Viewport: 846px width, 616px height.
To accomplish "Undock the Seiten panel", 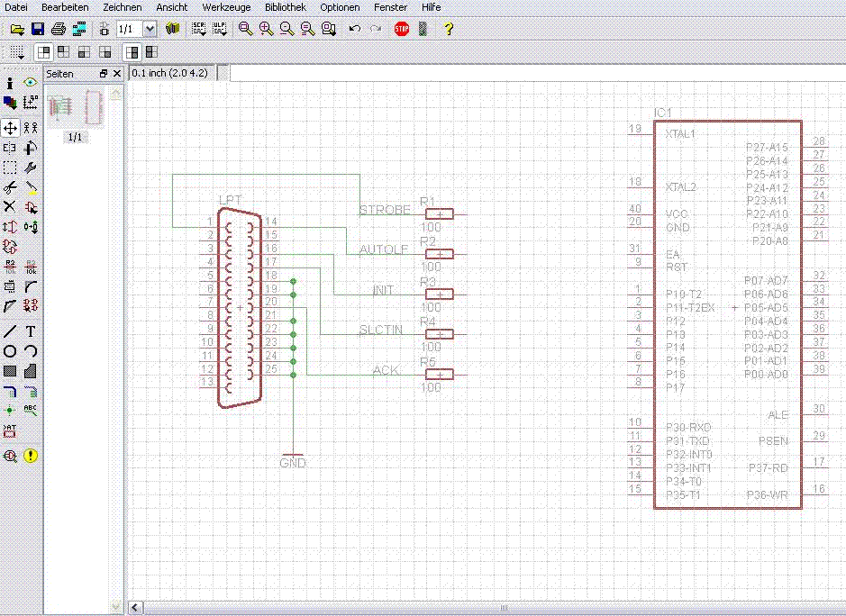I will [104, 74].
